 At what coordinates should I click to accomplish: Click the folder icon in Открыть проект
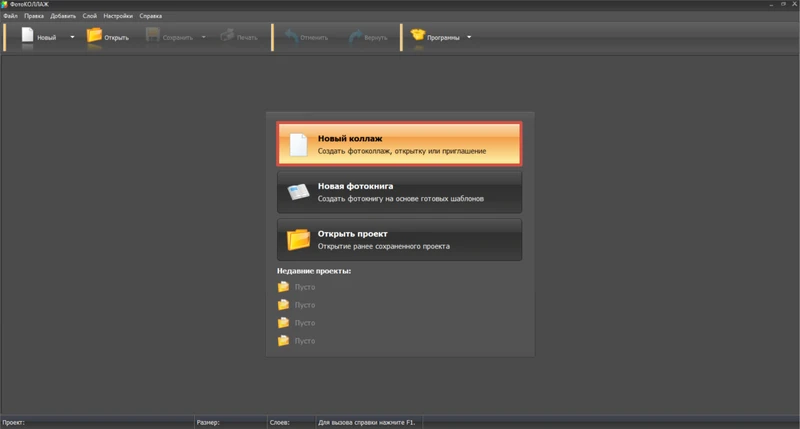(x=298, y=239)
